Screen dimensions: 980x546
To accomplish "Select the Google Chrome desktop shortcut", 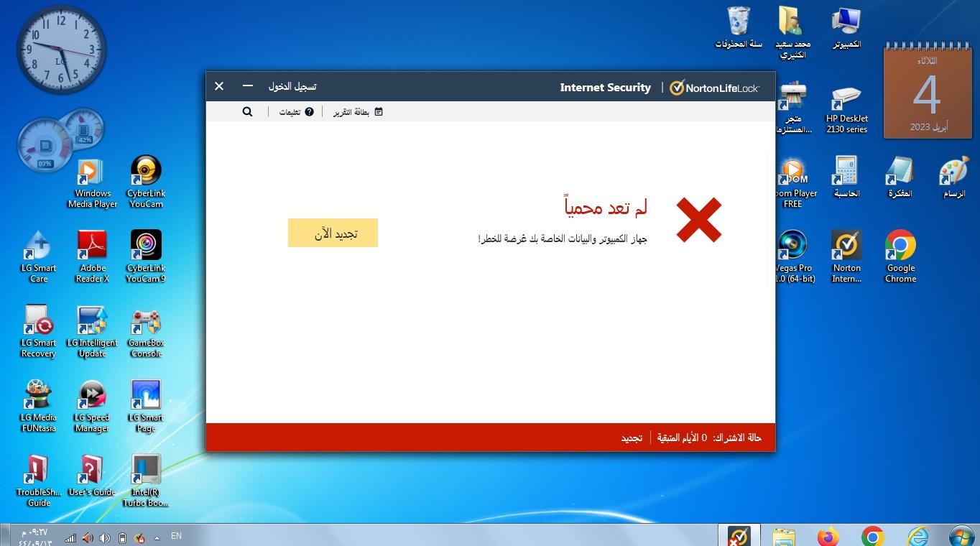I will pyautogui.click(x=900, y=256).
